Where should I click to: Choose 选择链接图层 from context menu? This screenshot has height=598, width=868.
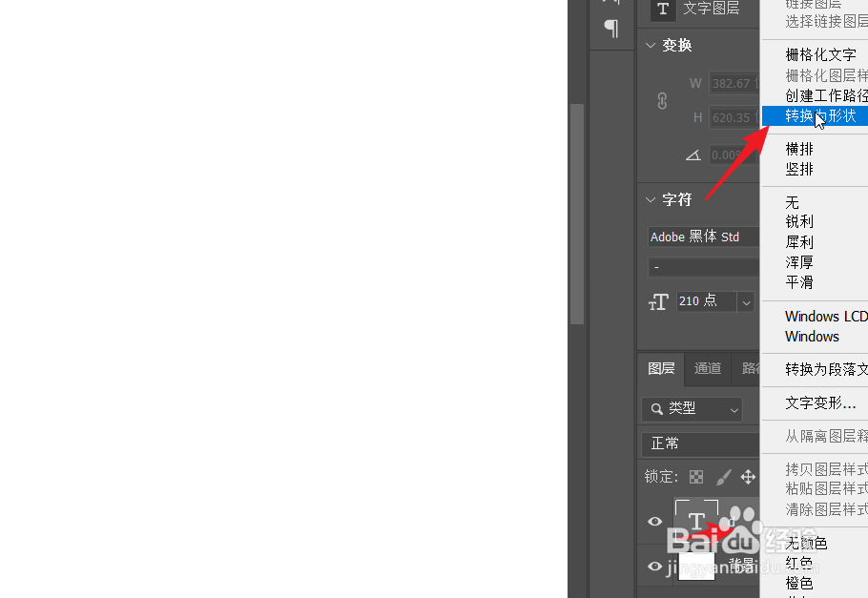point(826,22)
